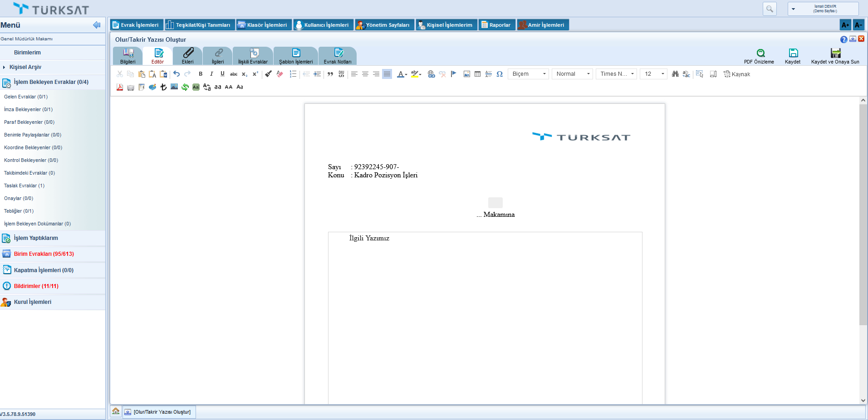The width and height of the screenshot is (868, 420).
Task: Insert special character with Omega icon
Action: (x=500, y=74)
